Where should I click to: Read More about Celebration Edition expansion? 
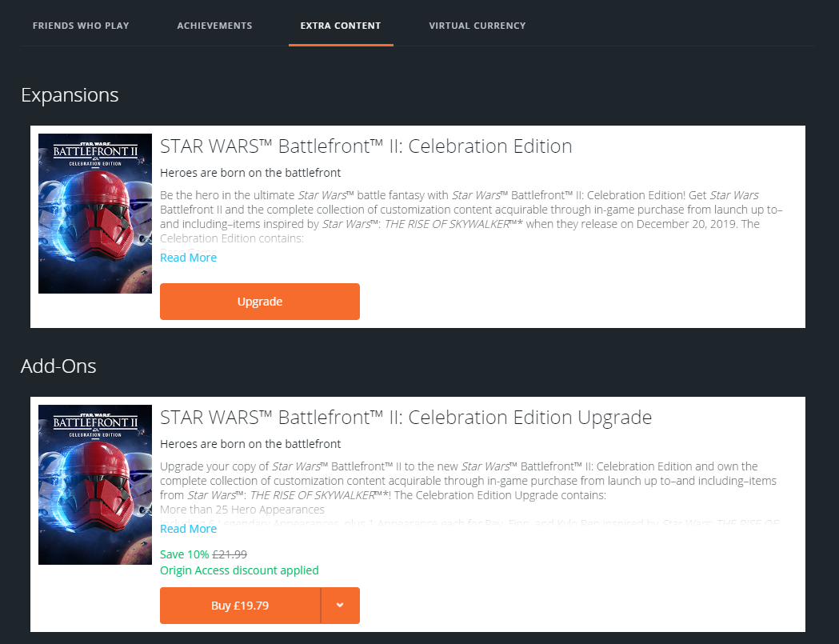pyautogui.click(x=188, y=258)
